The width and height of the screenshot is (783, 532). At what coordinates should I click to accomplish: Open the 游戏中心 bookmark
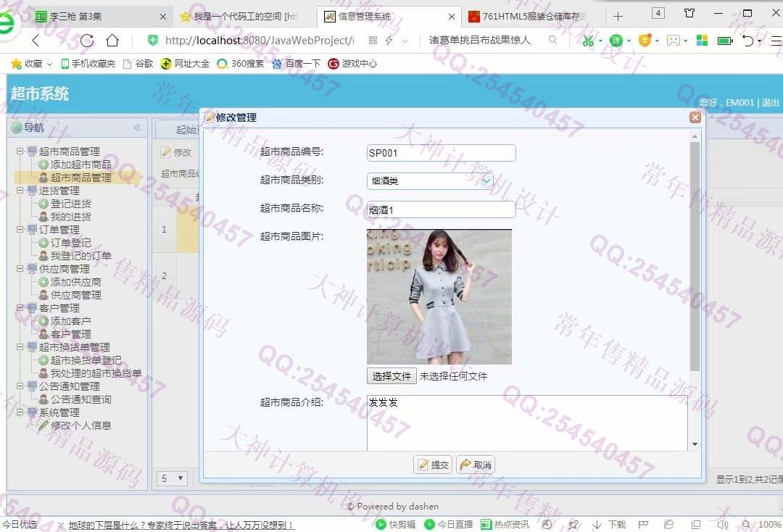352,64
